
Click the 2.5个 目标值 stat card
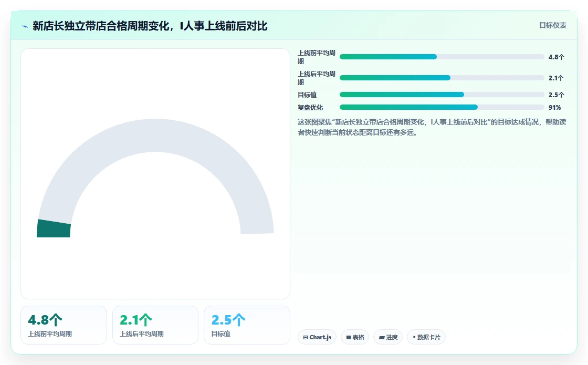pos(247,325)
